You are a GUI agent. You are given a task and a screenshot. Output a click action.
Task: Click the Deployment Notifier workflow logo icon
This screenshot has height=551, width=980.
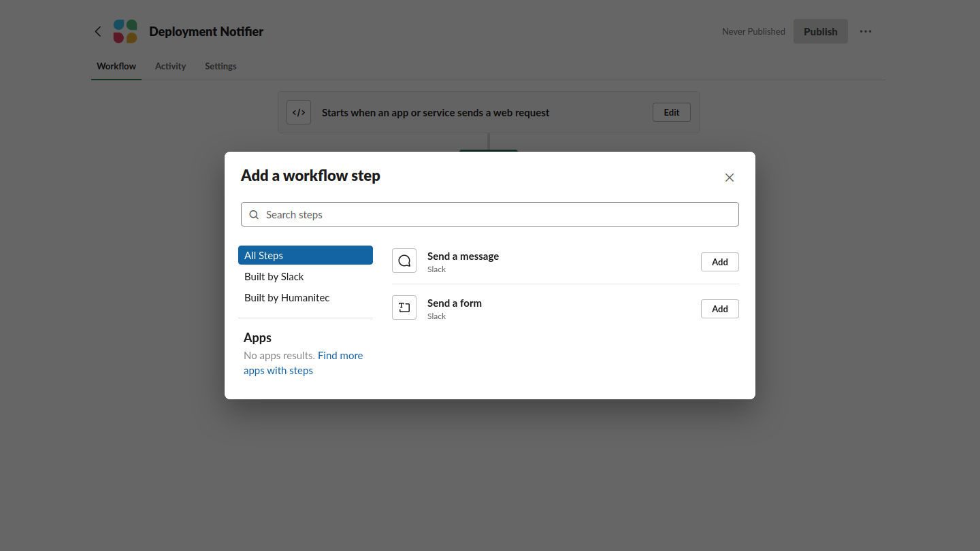tap(125, 31)
